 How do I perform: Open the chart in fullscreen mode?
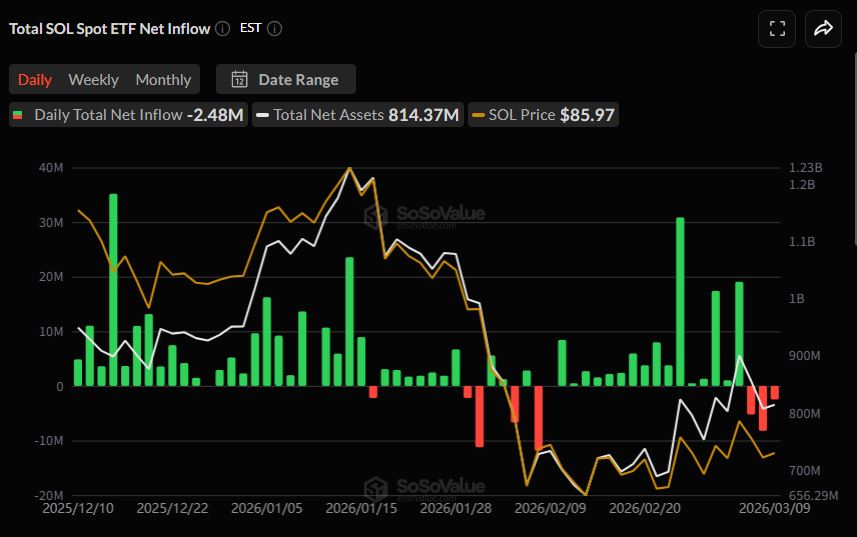click(777, 29)
